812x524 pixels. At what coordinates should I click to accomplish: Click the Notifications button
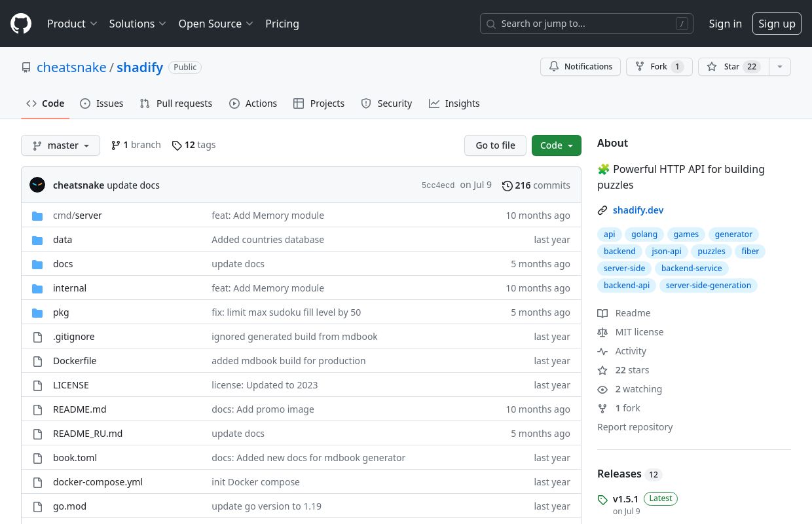[580, 67]
